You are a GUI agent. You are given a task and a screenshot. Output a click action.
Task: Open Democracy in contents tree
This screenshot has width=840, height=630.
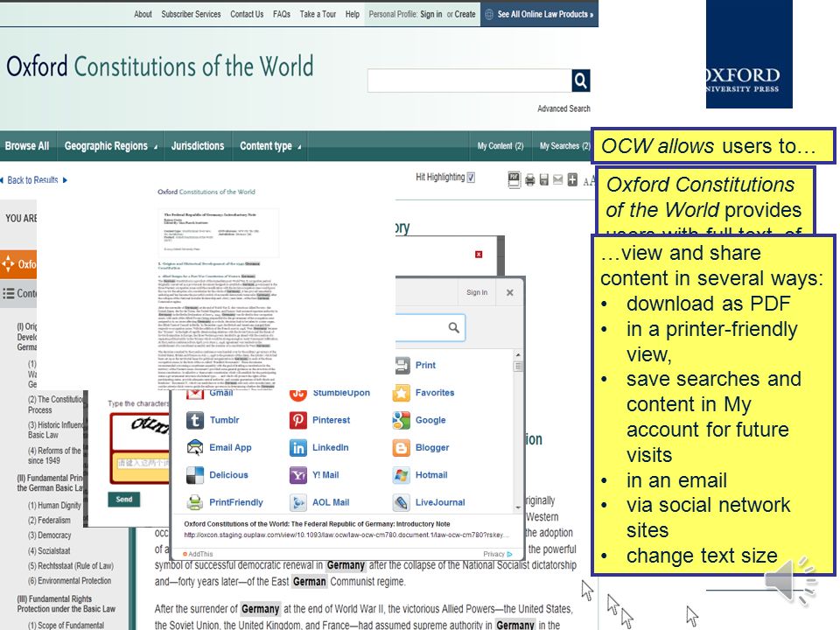click(49, 535)
